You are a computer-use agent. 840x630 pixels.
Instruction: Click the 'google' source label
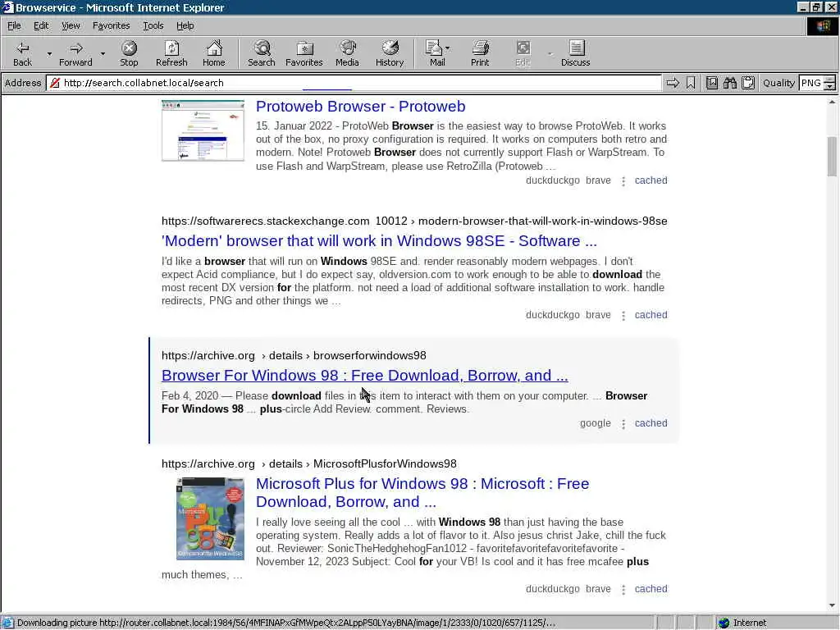pyautogui.click(x=595, y=422)
